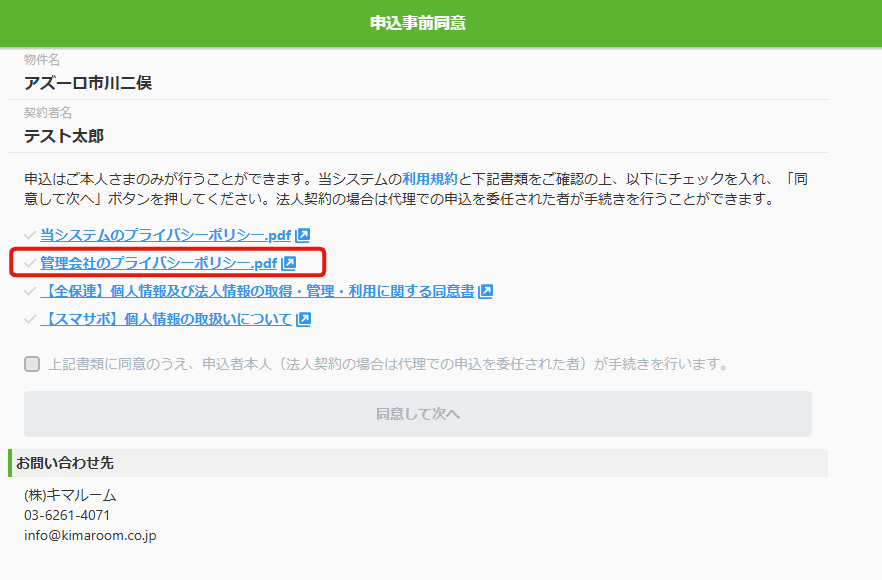Tick the 上記書類に同意のうえ agreement checkbox

(32, 364)
